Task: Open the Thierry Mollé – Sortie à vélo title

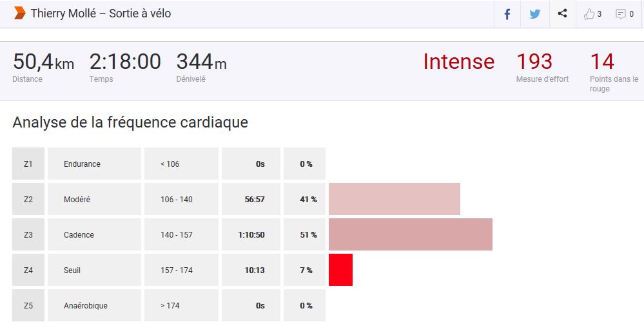Action: (101, 14)
